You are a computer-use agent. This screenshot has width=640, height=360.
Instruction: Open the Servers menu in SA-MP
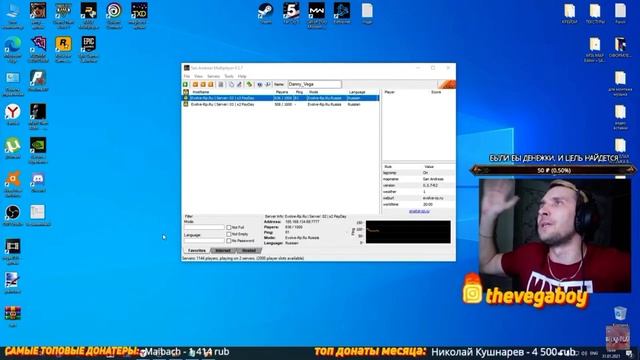click(213, 76)
